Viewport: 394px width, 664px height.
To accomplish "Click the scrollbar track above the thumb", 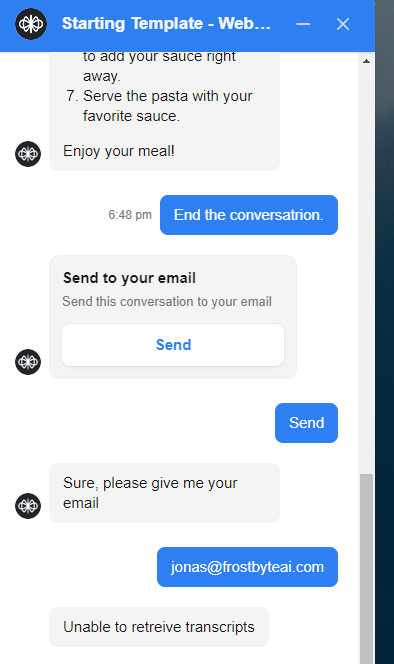I will coord(366,269).
